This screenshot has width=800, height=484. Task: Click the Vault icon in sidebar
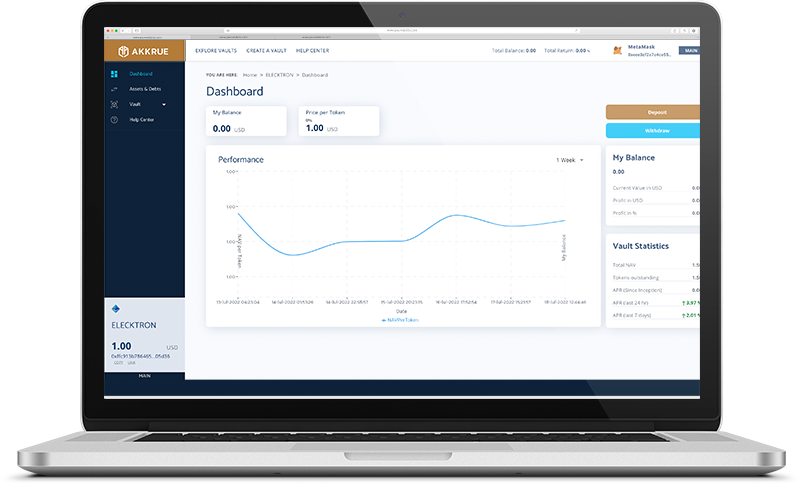point(114,105)
